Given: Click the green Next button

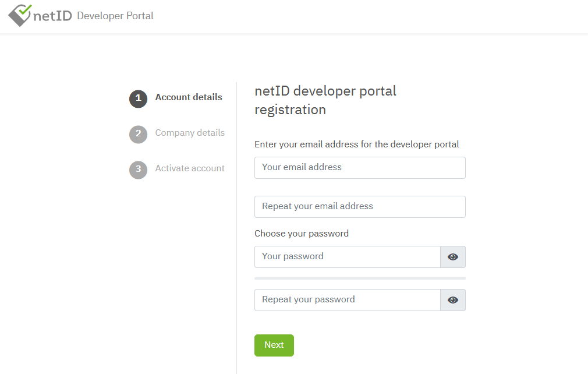Looking at the screenshot, I should coord(274,345).
